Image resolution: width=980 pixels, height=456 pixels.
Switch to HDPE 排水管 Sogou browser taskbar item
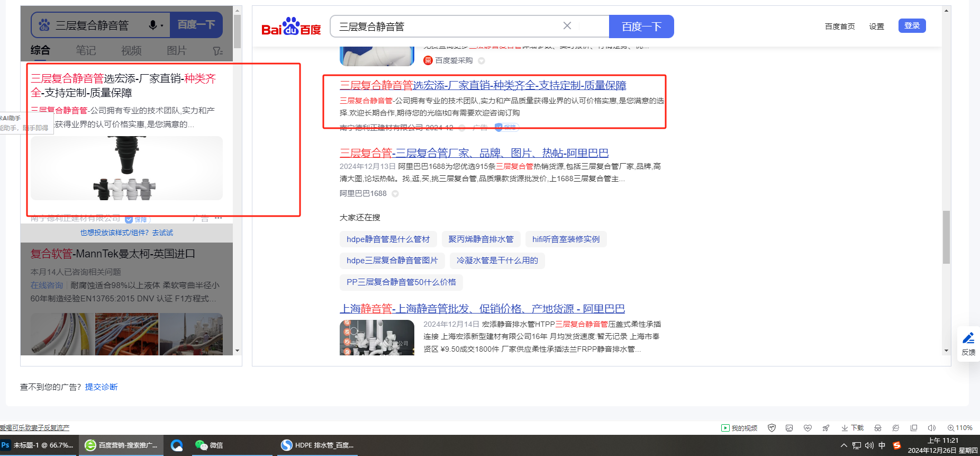317,445
